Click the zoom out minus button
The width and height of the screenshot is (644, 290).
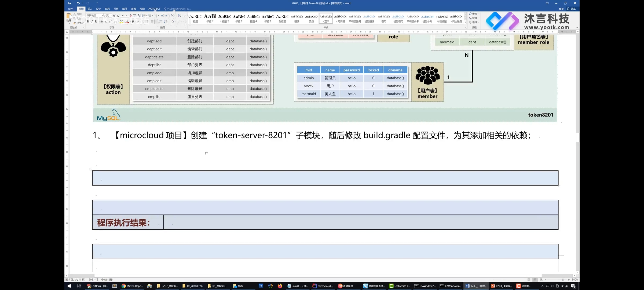[x=546, y=280]
